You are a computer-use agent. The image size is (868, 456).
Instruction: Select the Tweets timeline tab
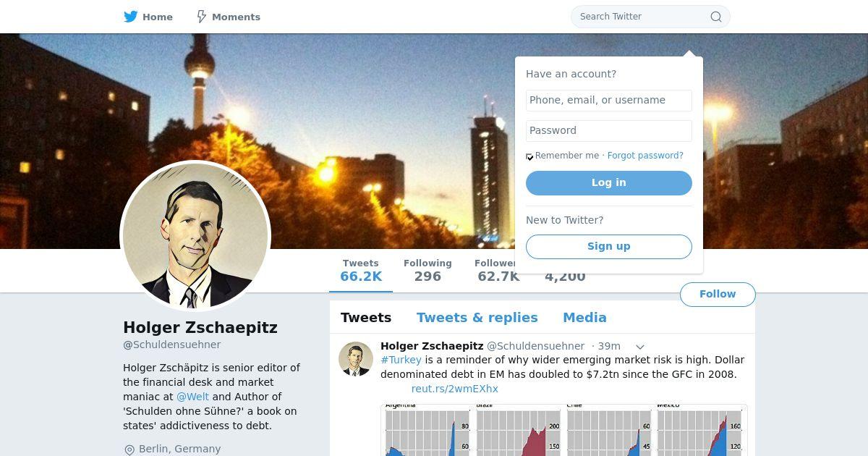[x=366, y=317]
